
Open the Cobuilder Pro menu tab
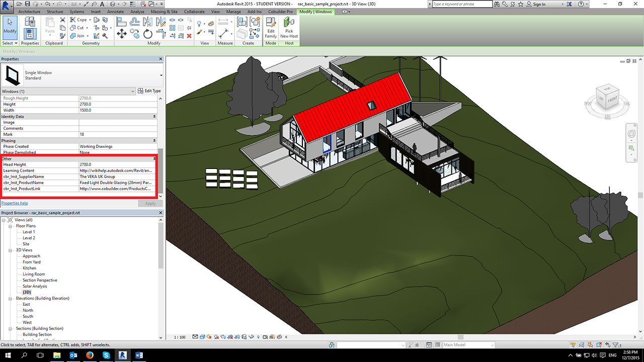pyautogui.click(x=280, y=12)
